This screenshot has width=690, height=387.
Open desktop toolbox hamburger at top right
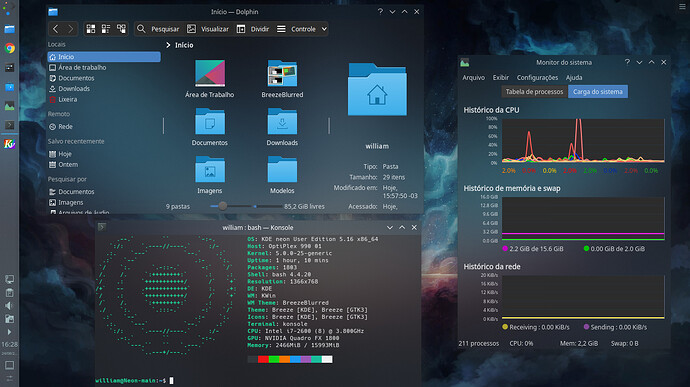682,6
